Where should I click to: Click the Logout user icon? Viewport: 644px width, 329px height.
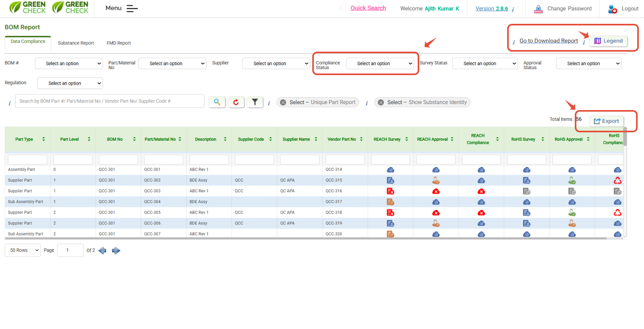[613, 9]
